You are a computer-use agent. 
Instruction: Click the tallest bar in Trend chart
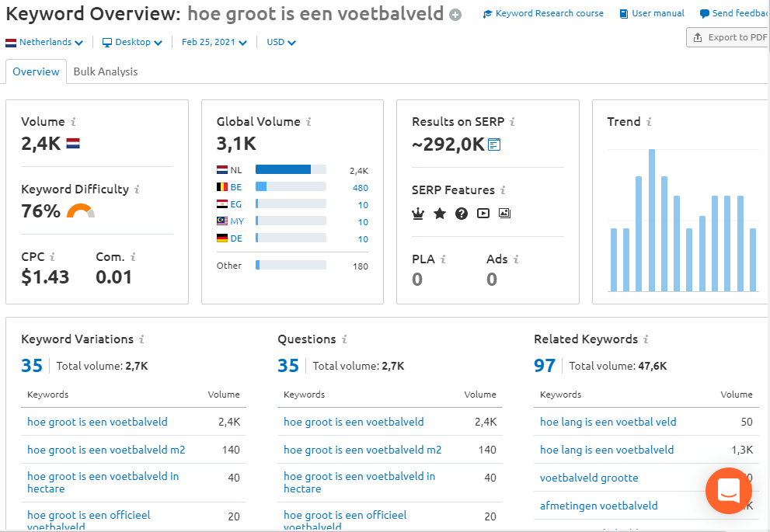(652, 221)
